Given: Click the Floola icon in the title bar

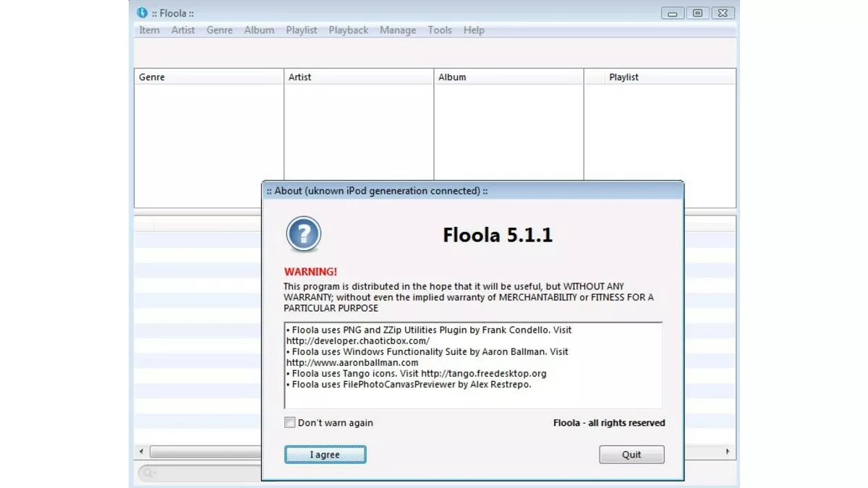Looking at the screenshot, I should click(x=142, y=12).
